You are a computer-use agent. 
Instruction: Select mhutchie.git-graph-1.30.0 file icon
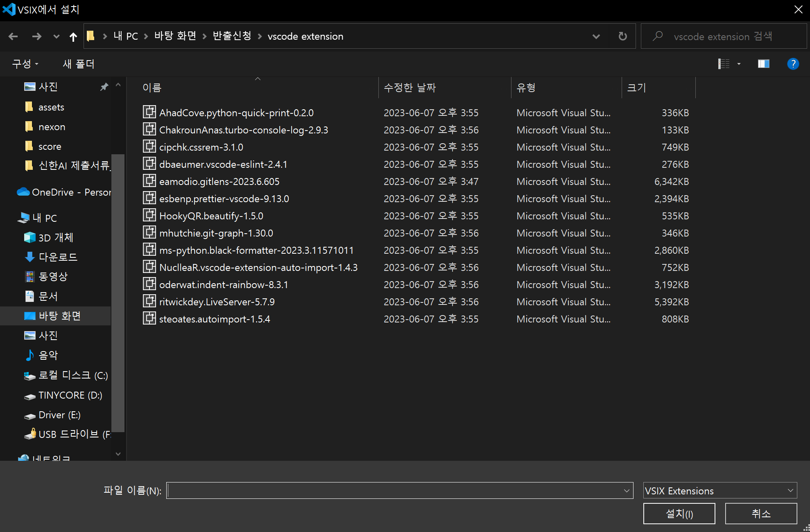point(149,232)
